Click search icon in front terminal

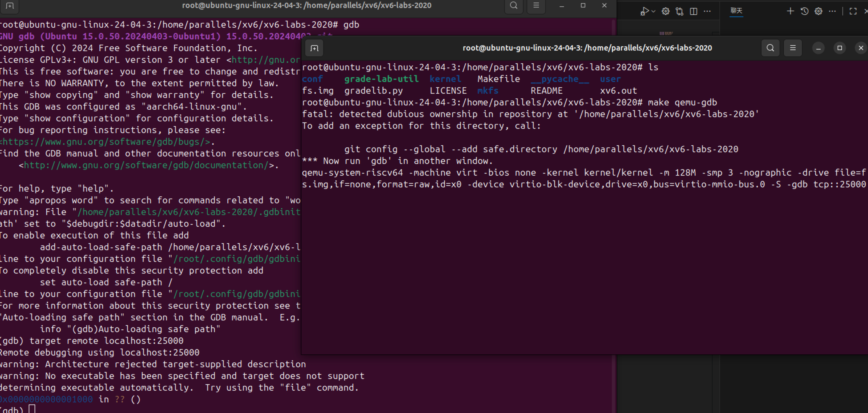(770, 48)
